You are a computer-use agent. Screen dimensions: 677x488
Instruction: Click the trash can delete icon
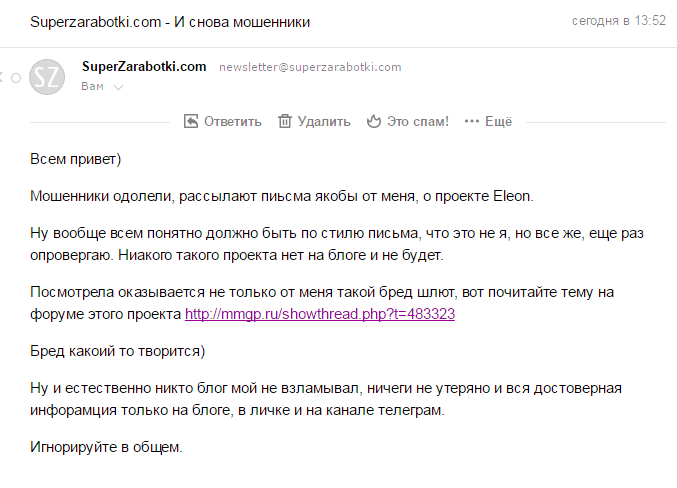(285, 121)
